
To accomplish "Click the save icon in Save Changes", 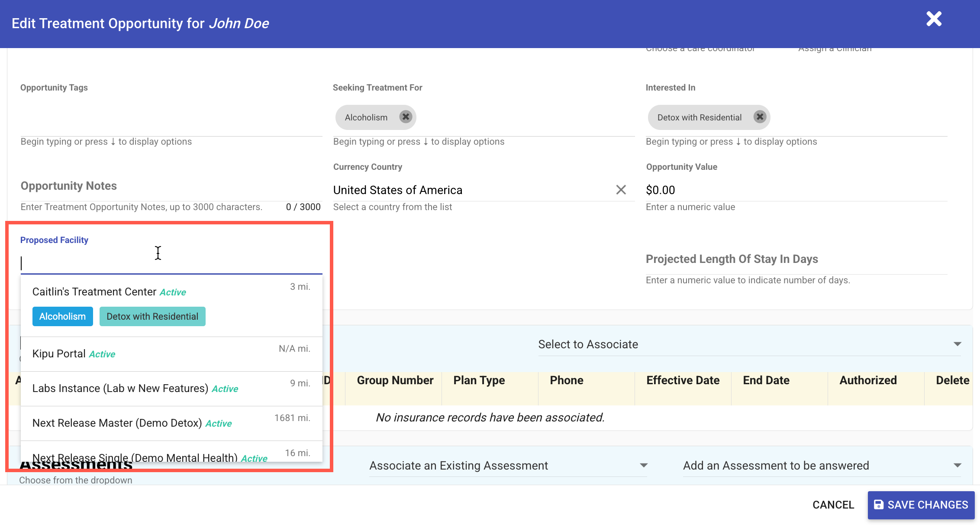I will pos(878,505).
